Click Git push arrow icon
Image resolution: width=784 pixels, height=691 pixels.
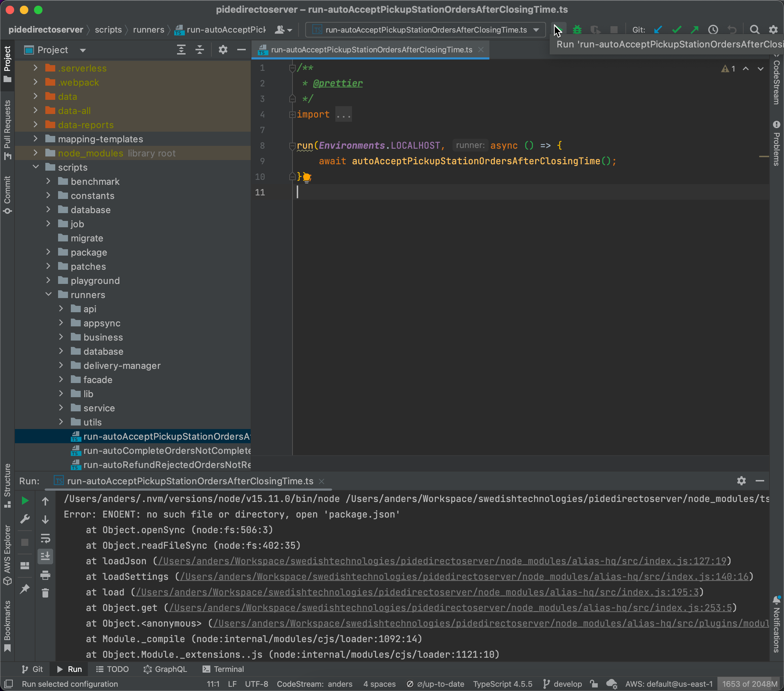pyautogui.click(x=695, y=29)
